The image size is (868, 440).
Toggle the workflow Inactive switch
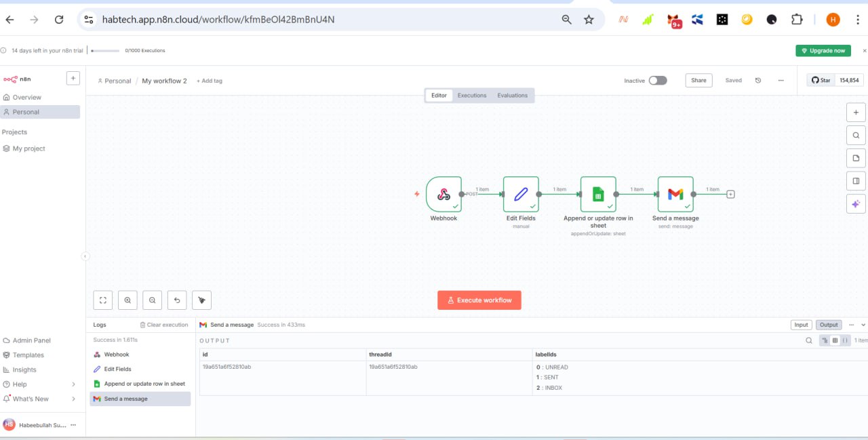tap(657, 81)
